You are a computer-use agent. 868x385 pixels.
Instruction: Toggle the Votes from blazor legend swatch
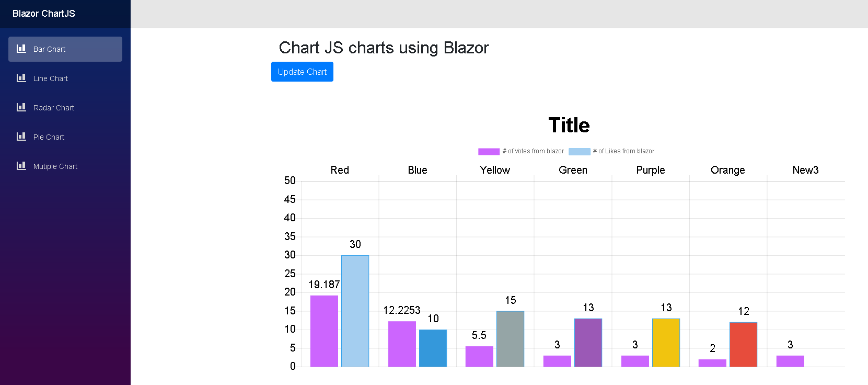point(489,152)
